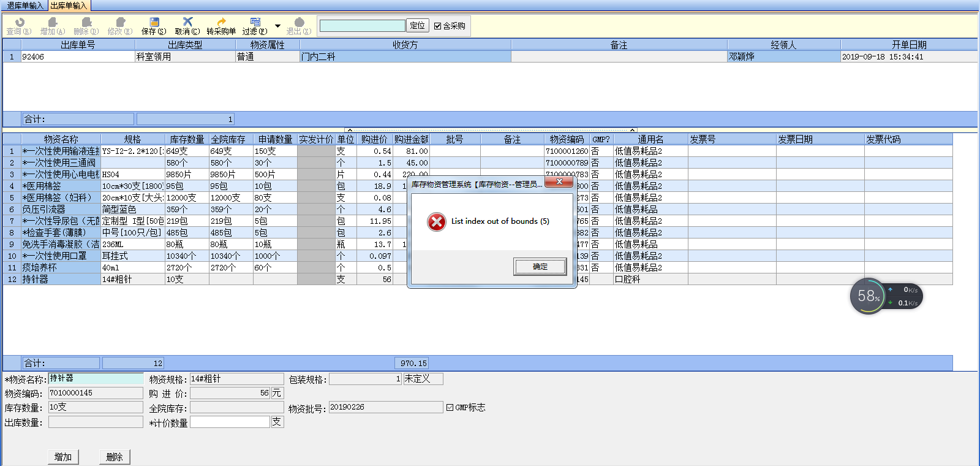Click the 申请数量 column header

(x=275, y=139)
